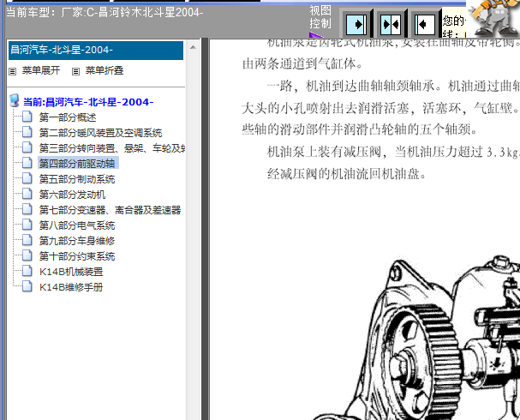The image size is (520, 420).
Task: Click the page icon for 第五部分制动系统
Action: point(27,178)
